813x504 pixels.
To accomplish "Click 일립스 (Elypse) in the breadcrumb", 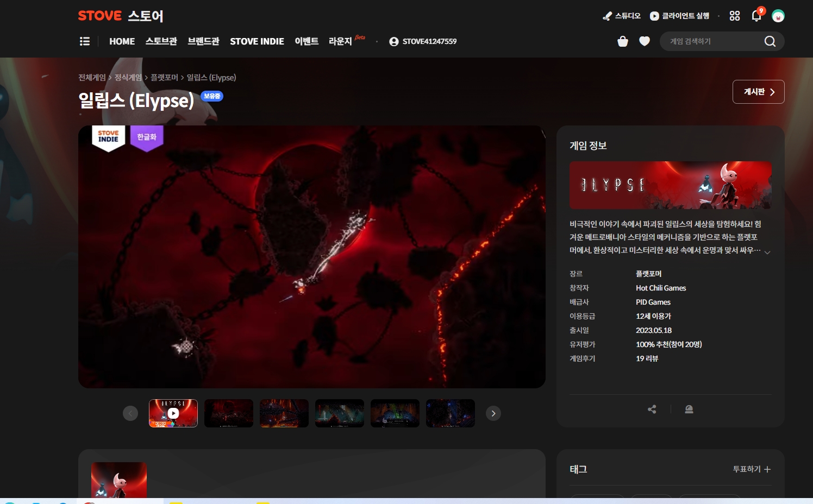I will click(211, 78).
